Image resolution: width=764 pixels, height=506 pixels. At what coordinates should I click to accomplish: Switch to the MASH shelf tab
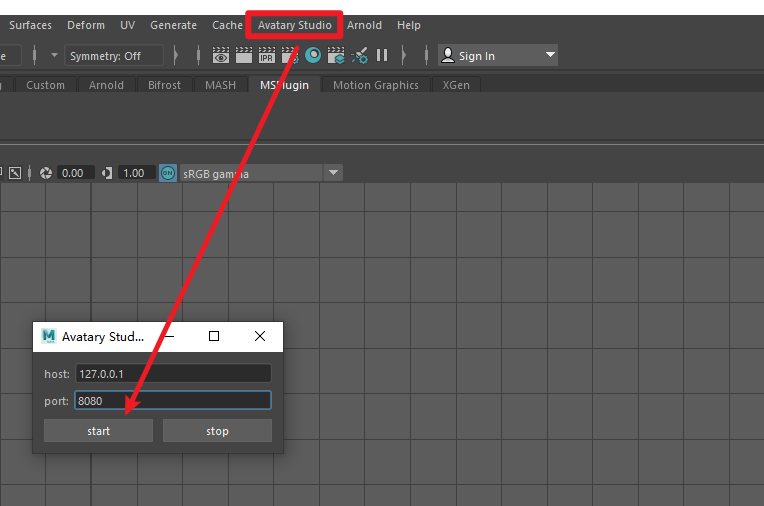(x=220, y=85)
